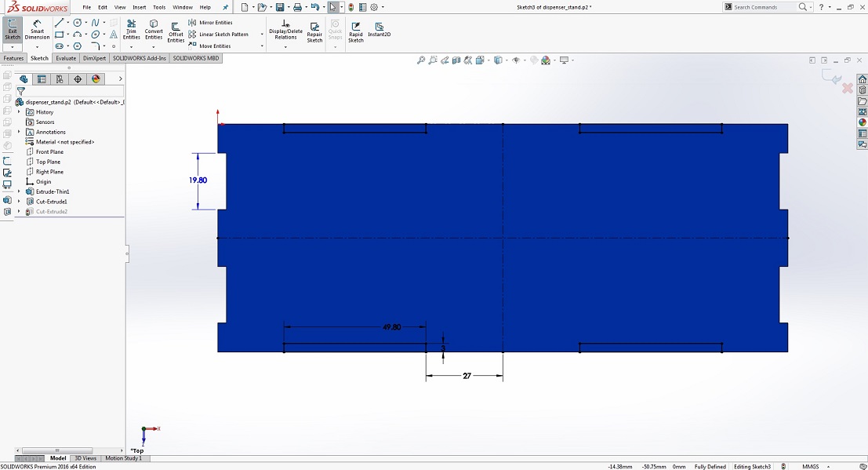Toggle Rapid Sketch mode

[356, 33]
